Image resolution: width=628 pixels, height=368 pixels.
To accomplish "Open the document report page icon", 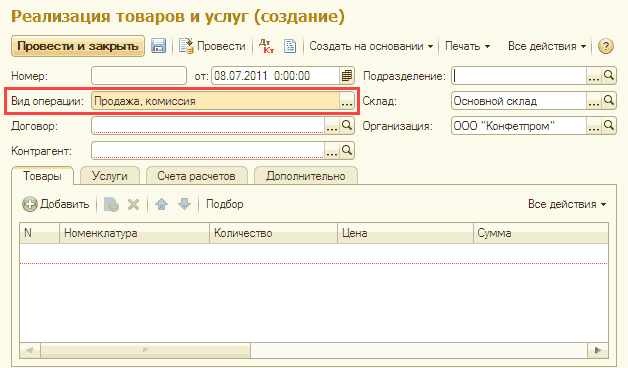I will [x=290, y=46].
